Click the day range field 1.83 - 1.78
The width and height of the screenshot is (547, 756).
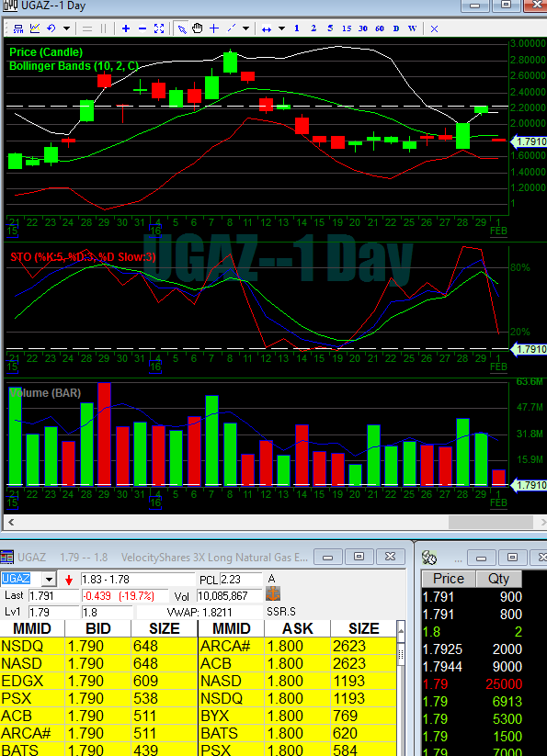[137, 579]
